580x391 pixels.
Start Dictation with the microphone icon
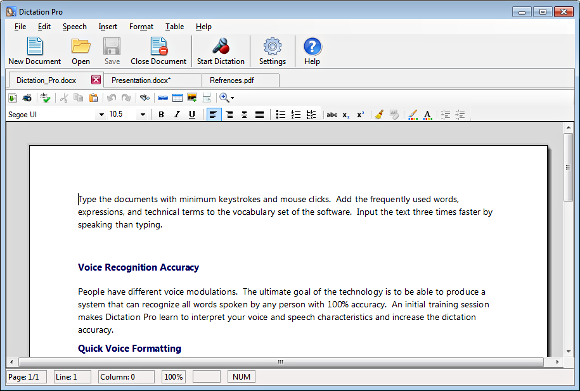[x=220, y=51]
